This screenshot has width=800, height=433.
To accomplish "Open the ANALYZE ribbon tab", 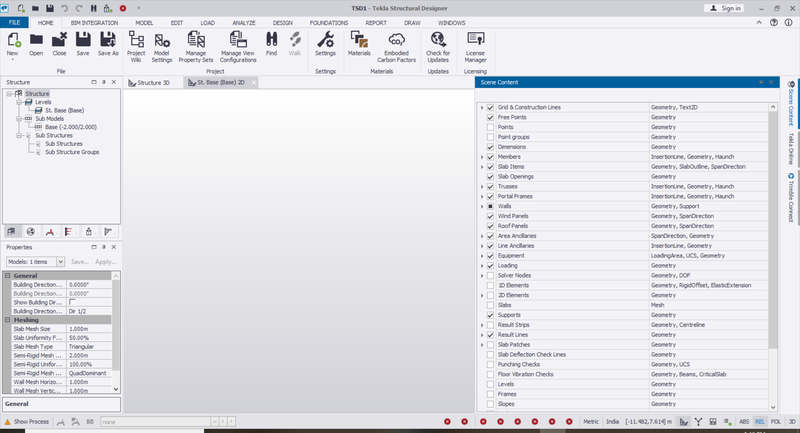I will pos(244,23).
